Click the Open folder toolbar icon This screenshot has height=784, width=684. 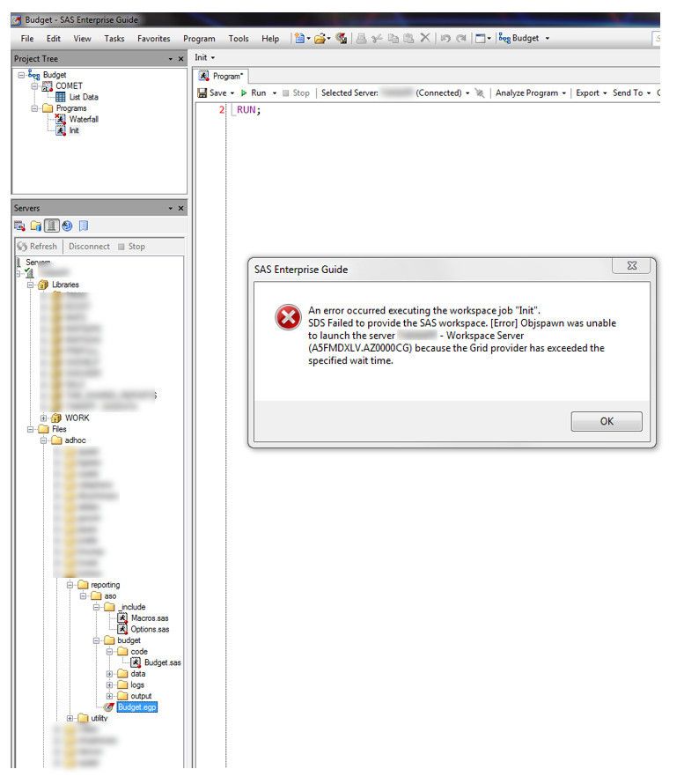tap(320, 38)
